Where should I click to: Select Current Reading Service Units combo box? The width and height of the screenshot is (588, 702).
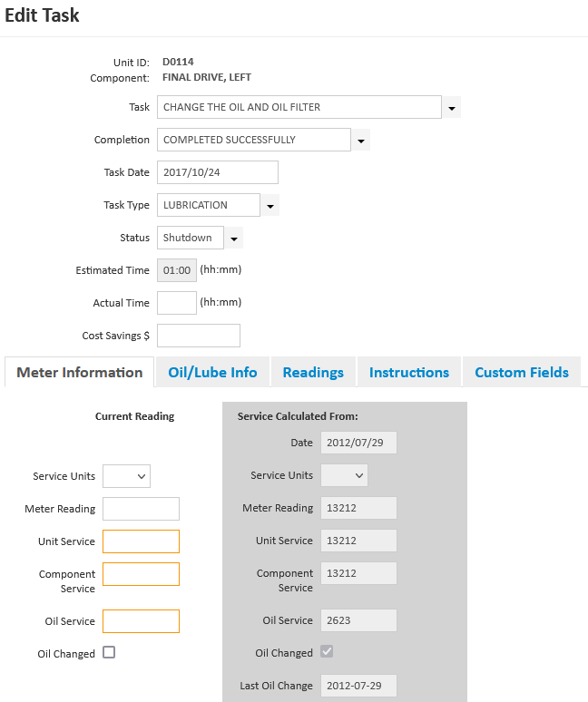click(x=127, y=476)
